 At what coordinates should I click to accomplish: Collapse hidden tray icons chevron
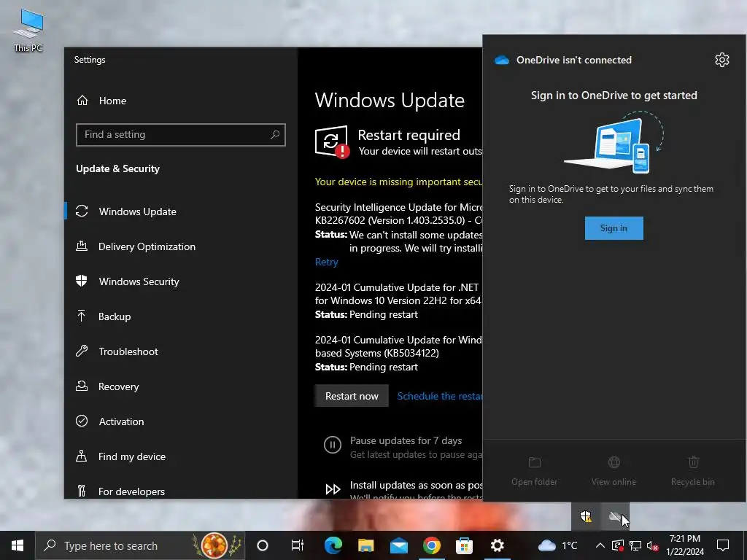[600, 545]
